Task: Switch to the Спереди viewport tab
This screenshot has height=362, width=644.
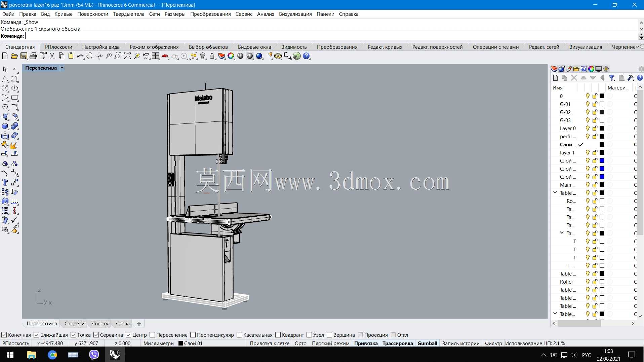Action: coord(74,324)
